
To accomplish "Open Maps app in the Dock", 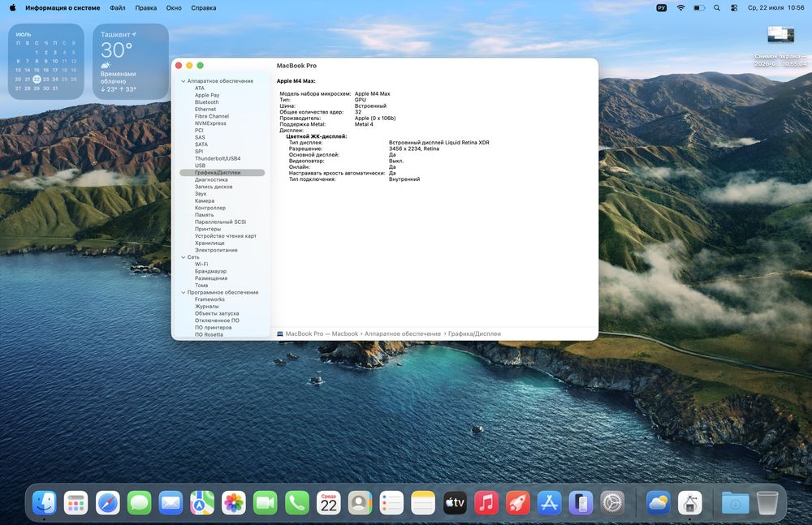I will (202, 503).
